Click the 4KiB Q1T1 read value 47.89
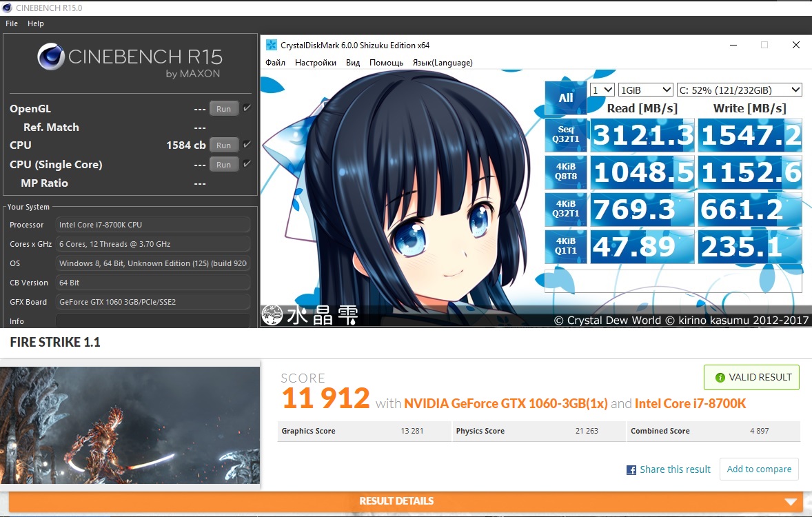Viewport: 812px width, 517px height. [642, 247]
